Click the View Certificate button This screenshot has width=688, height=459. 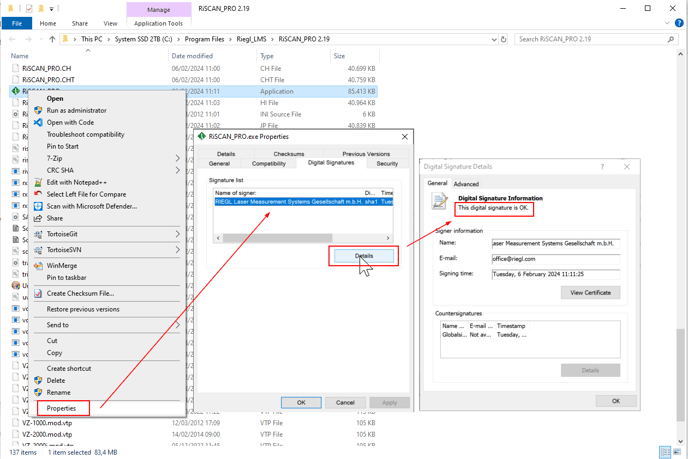click(590, 293)
